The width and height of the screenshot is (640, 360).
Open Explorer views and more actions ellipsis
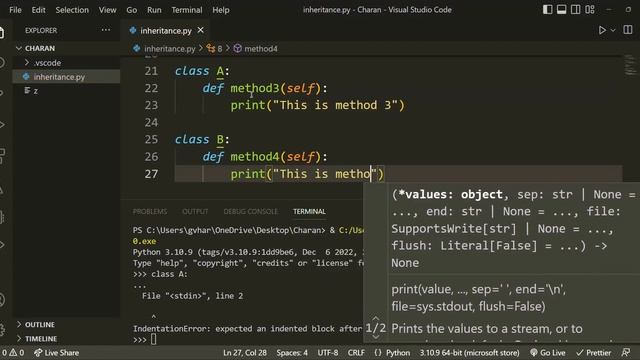pos(106,30)
